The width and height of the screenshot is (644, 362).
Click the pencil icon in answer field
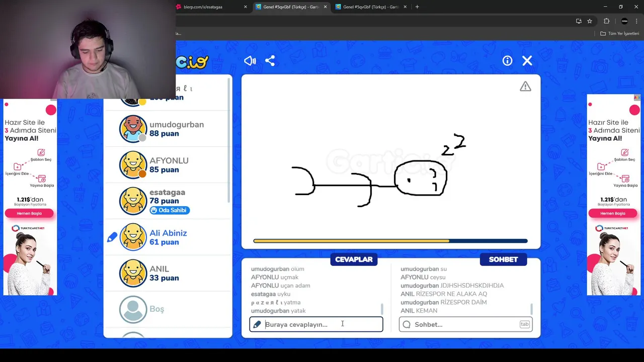click(257, 324)
